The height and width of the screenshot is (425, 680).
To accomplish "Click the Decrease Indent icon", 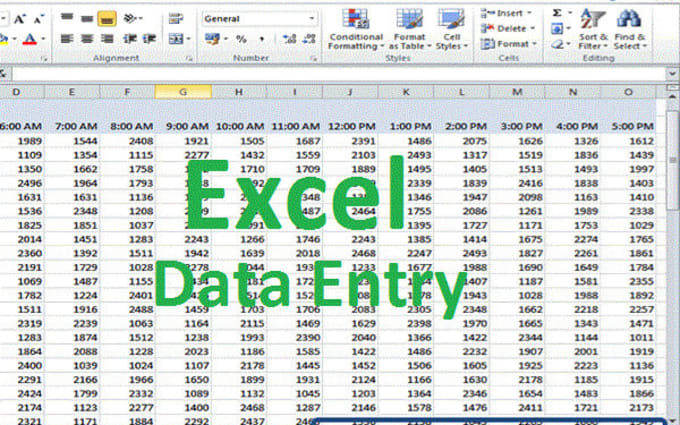I will click(130, 39).
